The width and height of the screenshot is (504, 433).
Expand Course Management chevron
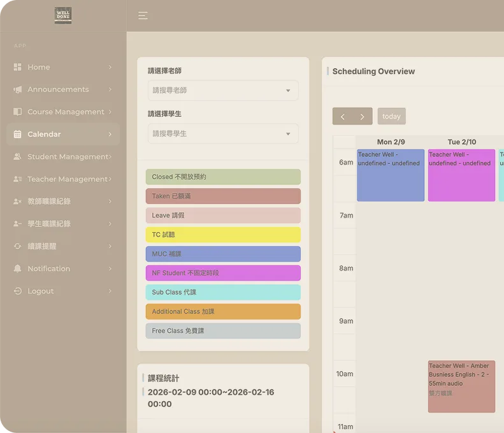[110, 112]
